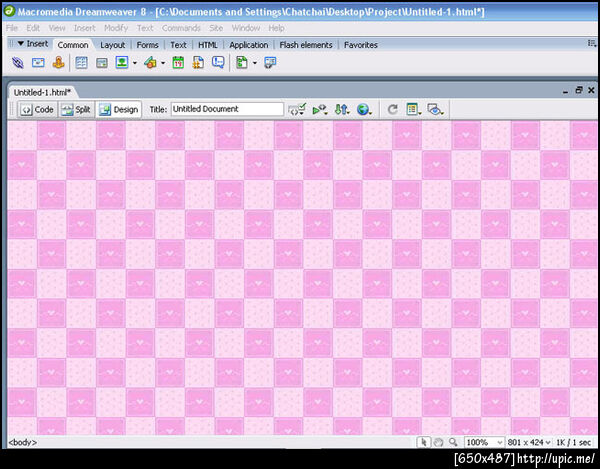Select the Common tab in Insert bar
This screenshot has height=469, width=600.
click(x=73, y=45)
